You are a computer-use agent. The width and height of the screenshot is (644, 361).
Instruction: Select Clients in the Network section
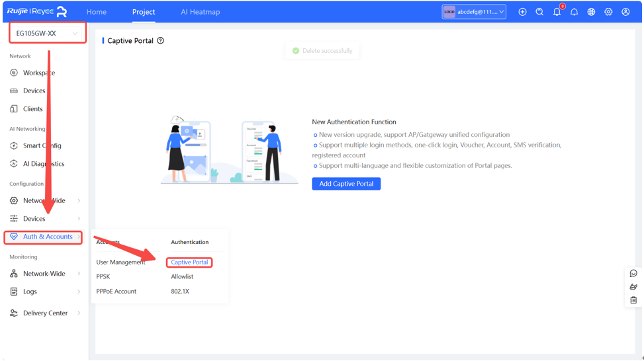[32, 109]
